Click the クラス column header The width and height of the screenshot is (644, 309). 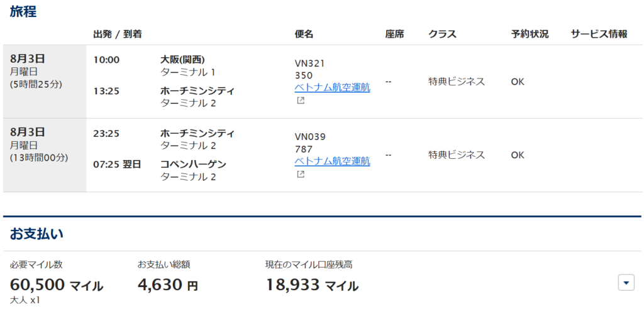point(442,34)
